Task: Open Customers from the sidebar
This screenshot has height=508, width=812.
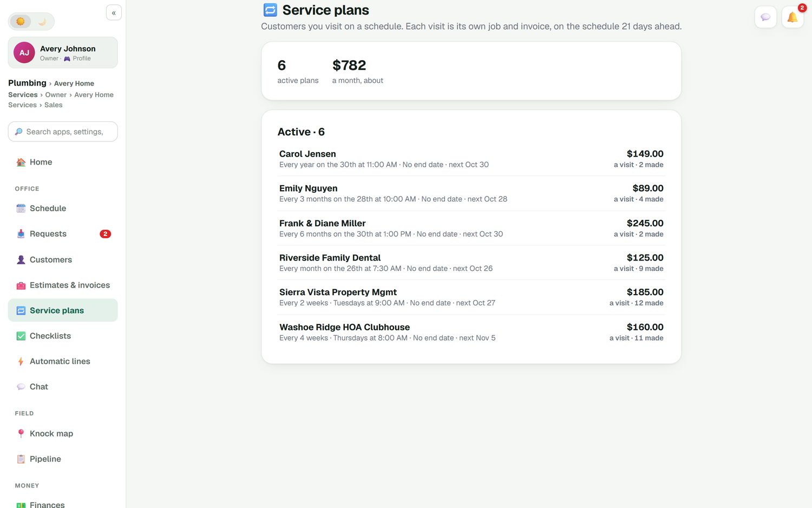Action: pos(63,259)
